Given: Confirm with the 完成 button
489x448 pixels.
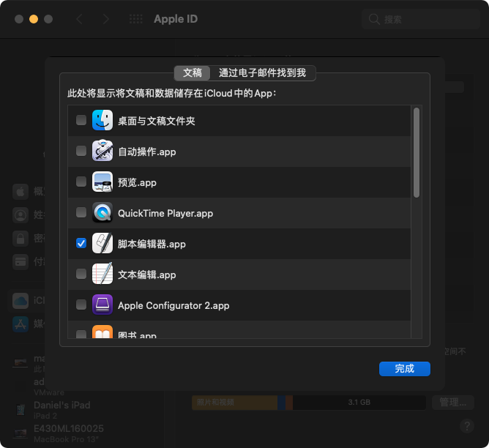Looking at the screenshot, I should [x=405, y=369].
